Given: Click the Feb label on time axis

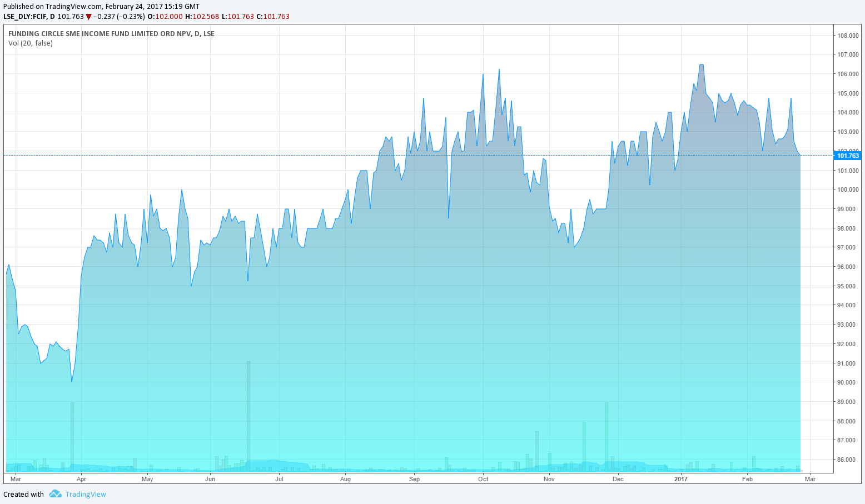Looking at the screenshot, I should pyautogui.click(x=747, y=479).
